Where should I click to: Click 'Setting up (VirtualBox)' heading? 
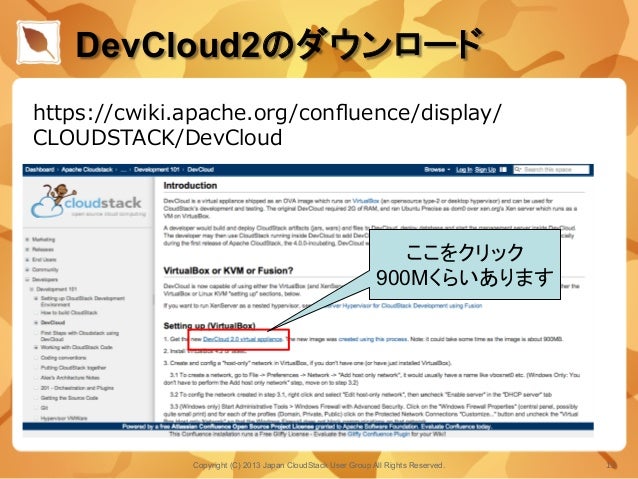[209, 326]
